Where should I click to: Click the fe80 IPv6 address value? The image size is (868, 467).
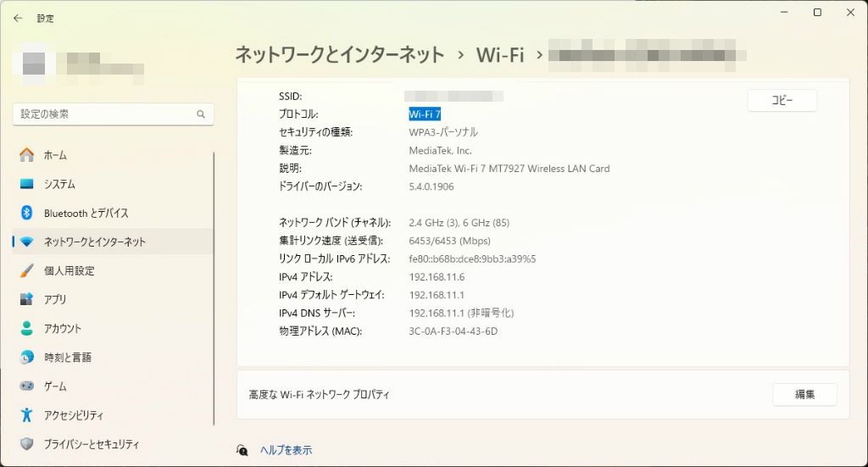(472, 259)
